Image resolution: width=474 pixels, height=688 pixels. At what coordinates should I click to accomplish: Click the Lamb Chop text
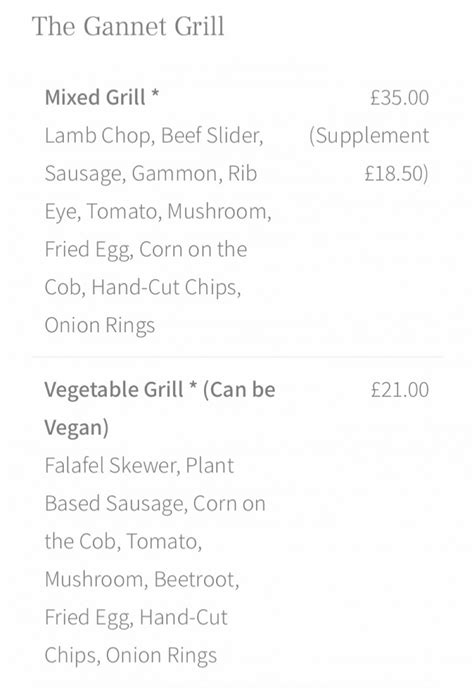coord(97,136)
